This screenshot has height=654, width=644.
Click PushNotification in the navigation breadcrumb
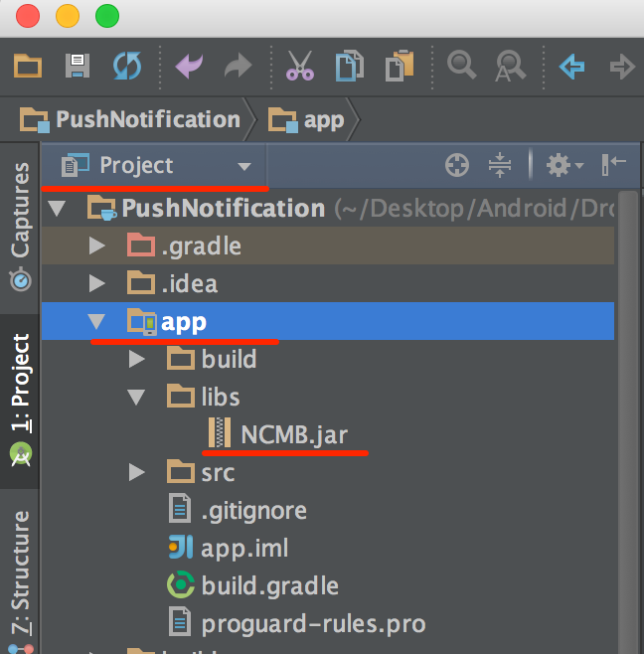[x=130, y=119]
